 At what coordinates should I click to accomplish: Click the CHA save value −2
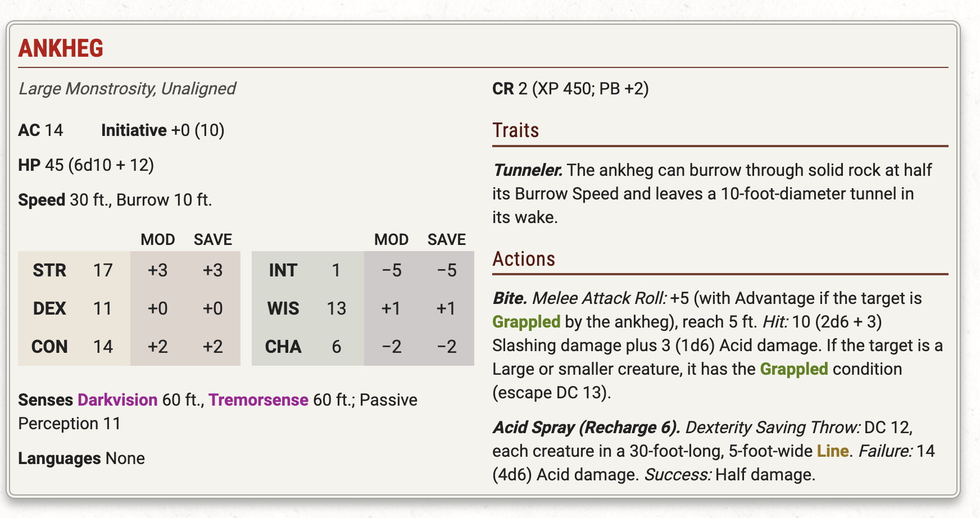point(447,347)
